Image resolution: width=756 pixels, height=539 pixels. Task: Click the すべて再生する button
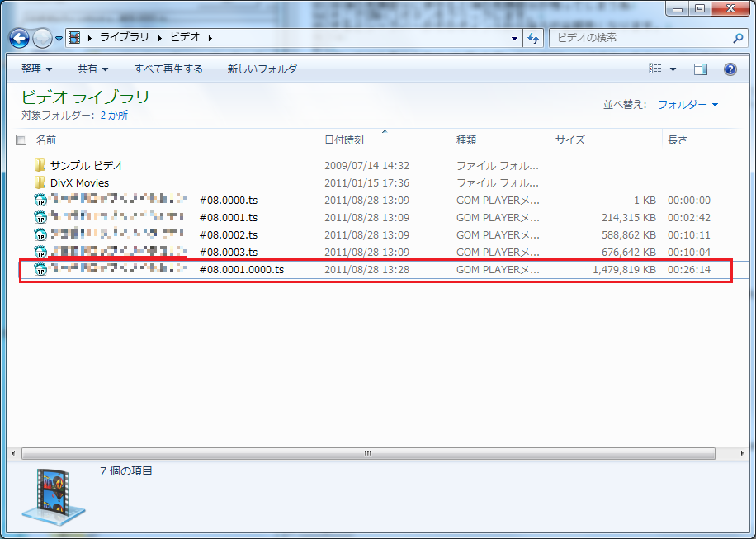point(168,69)
